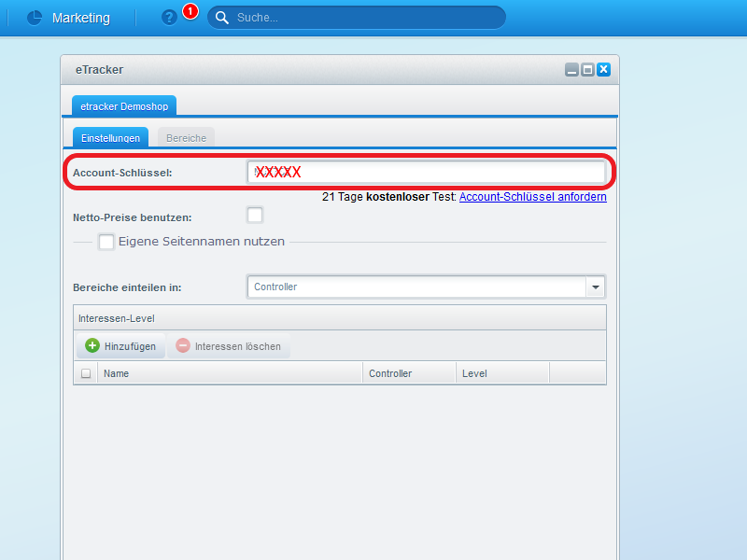Sort by the Level column header

[x=502, y=373]
